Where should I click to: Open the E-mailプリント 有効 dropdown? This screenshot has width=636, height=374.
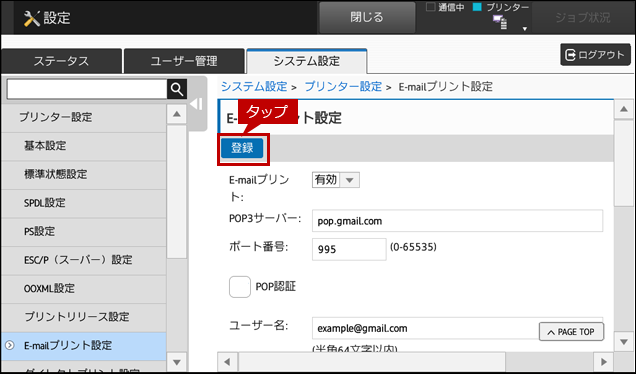(336, 180)
